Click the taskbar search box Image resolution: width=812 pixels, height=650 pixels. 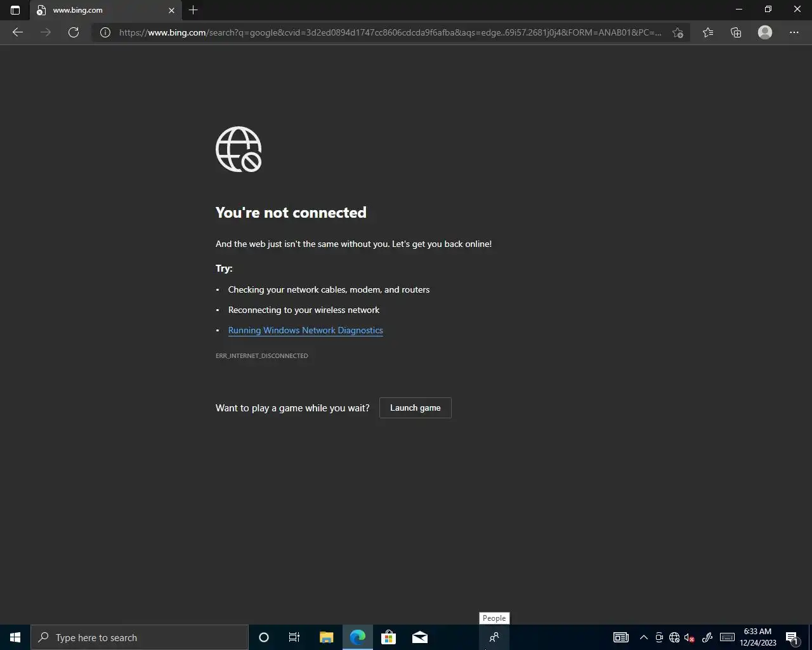(x=140, y=637)
